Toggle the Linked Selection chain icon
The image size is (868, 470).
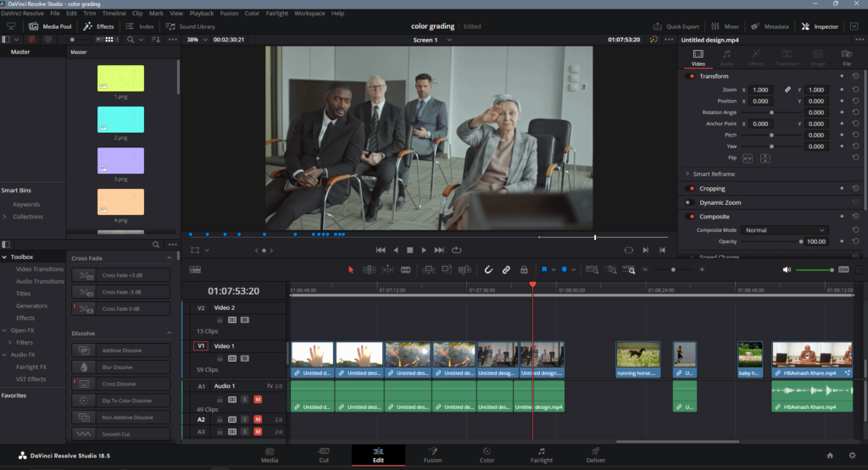pyautogui.click(x=506, y=270)
